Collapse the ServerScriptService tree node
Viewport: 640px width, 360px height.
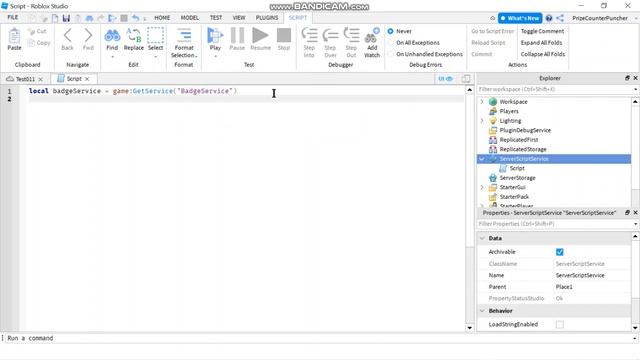point(482,159)
